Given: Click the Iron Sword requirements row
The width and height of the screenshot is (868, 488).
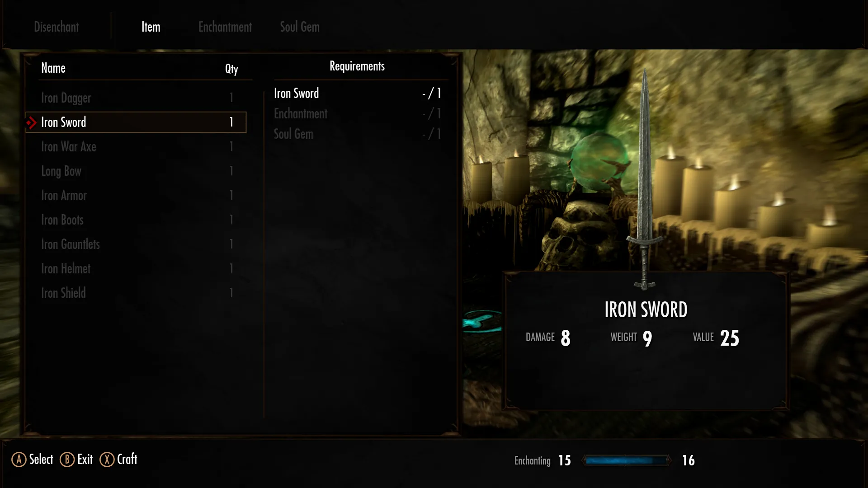Looking at the screenshot, I should click(357, 92).
